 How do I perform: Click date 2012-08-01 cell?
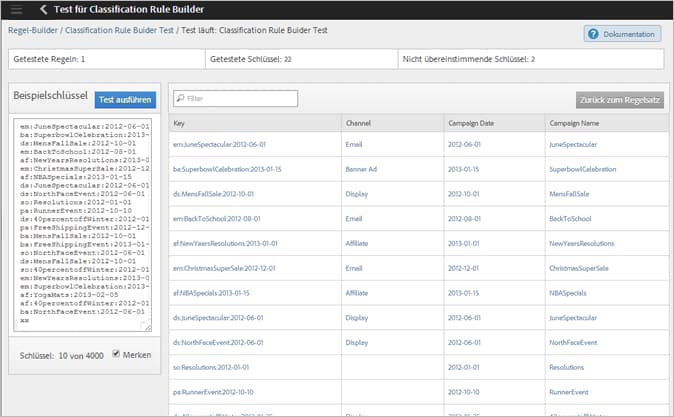coord(463,219)
